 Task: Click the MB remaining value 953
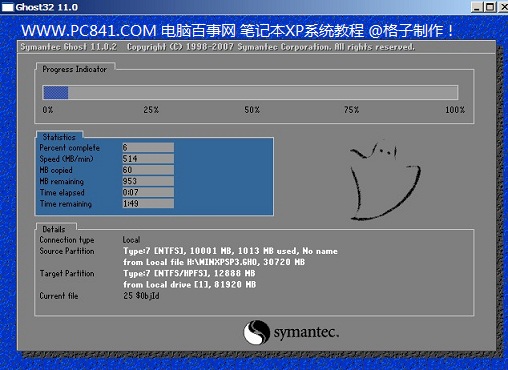[148, 181]
